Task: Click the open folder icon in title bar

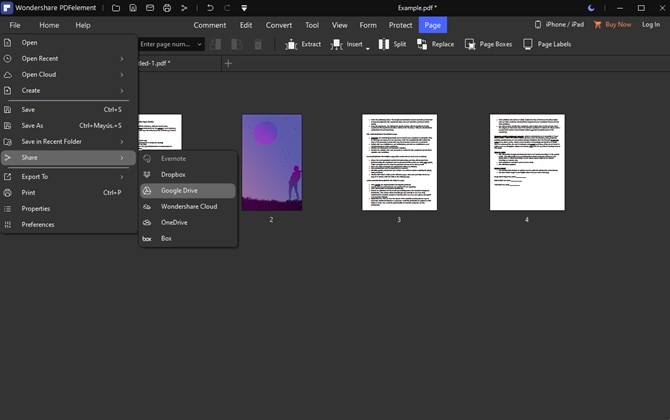Action: [x=116, y=8]
